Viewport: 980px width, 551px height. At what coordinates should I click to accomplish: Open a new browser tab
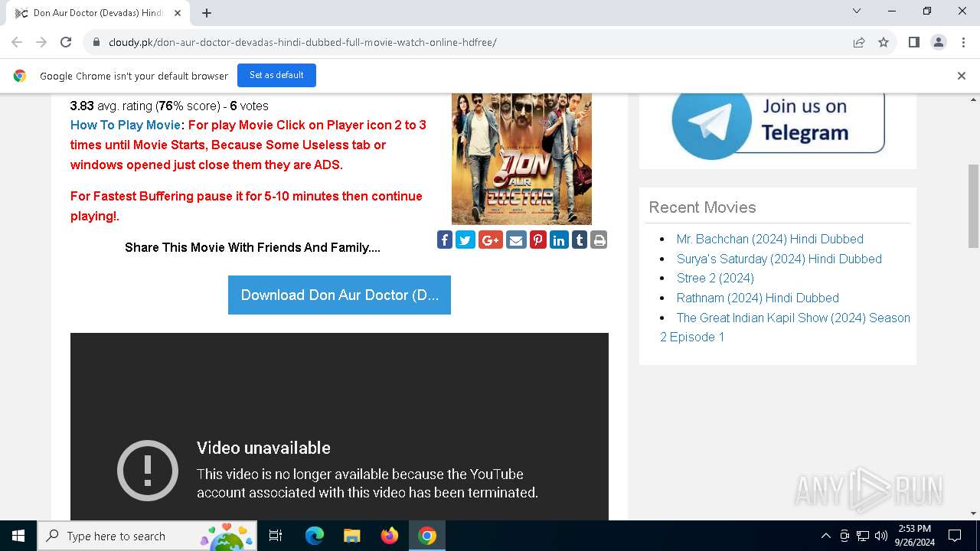pos(207,12)
